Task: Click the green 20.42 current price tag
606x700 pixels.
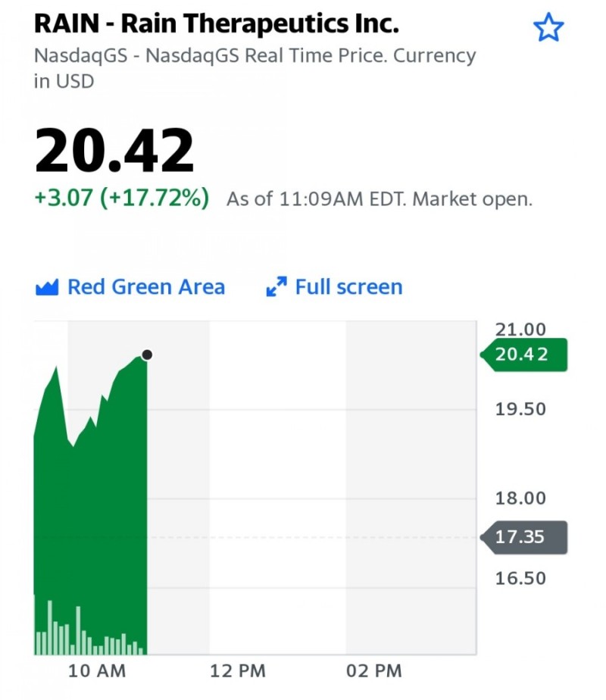Action: 524,355
